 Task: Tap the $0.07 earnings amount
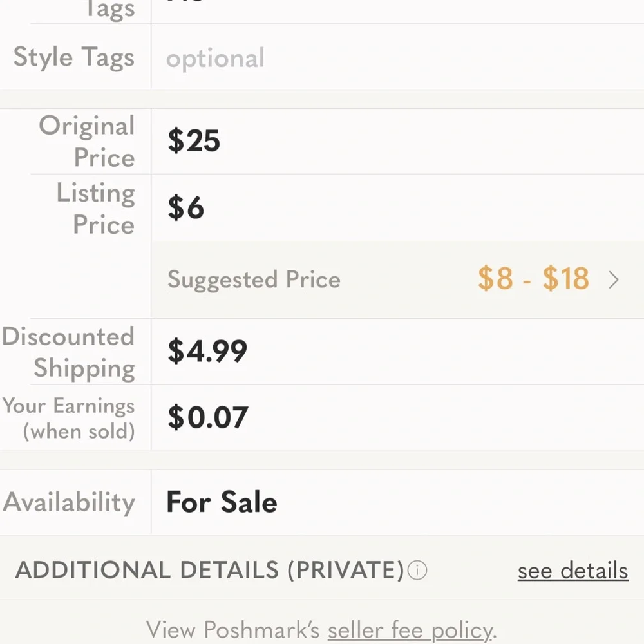click(x=208, y=417)
